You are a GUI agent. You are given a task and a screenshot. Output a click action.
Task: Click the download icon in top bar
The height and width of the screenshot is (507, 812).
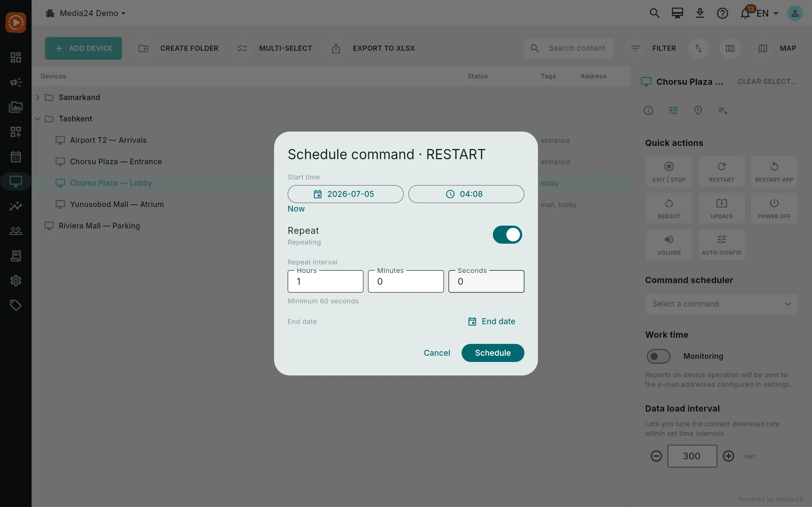point(700,14)
